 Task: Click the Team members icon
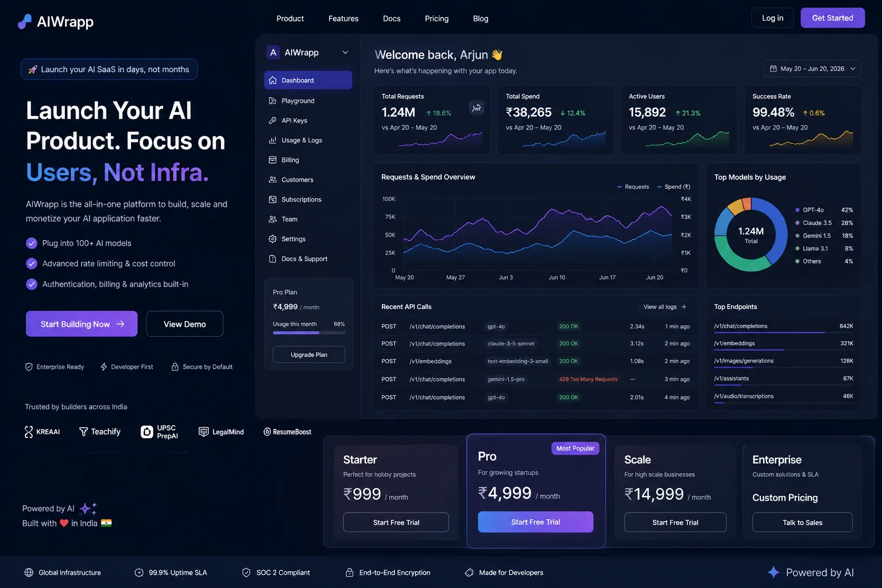(273, 219)
